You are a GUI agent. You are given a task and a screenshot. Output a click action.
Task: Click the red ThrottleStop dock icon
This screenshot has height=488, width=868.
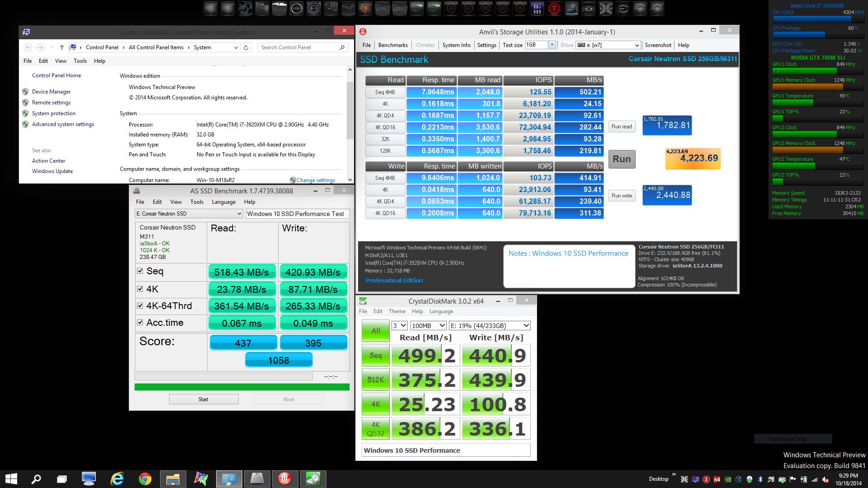(x=554, y=8)
